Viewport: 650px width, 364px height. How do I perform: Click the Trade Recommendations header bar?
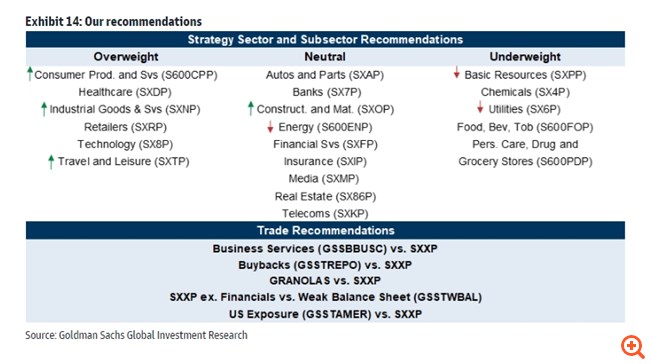(x=325, y=231)
